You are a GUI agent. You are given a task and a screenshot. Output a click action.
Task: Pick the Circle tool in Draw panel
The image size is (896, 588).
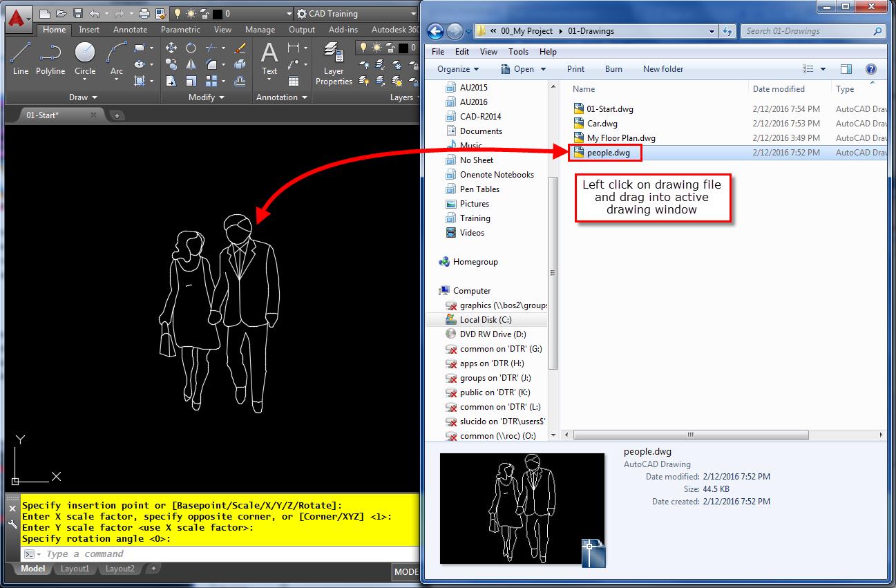(x=85, y=58)
